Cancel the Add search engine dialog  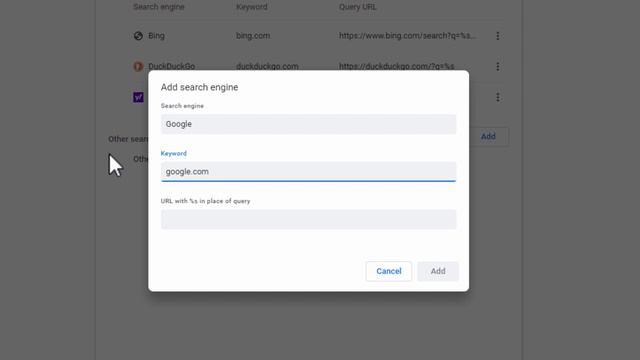coord(389,271)
